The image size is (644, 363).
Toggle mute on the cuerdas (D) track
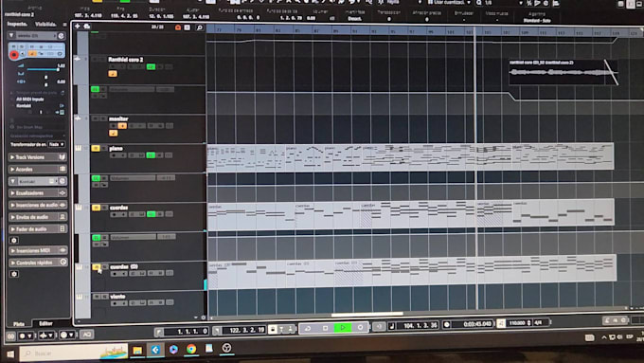click(x=96, y=267)
